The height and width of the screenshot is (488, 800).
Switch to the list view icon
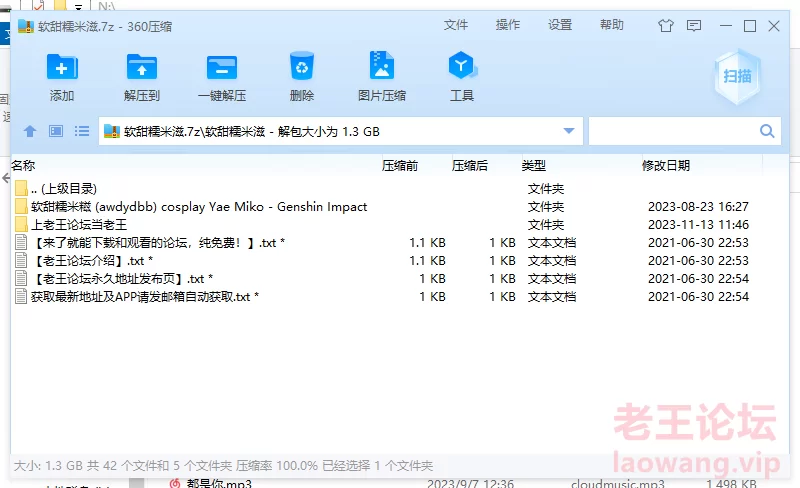coord(82,131)
